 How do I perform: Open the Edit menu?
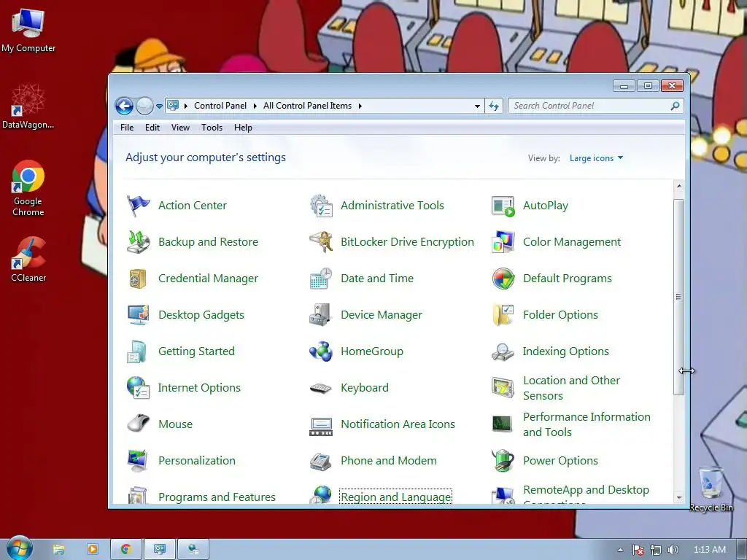[x=152, y=128]
